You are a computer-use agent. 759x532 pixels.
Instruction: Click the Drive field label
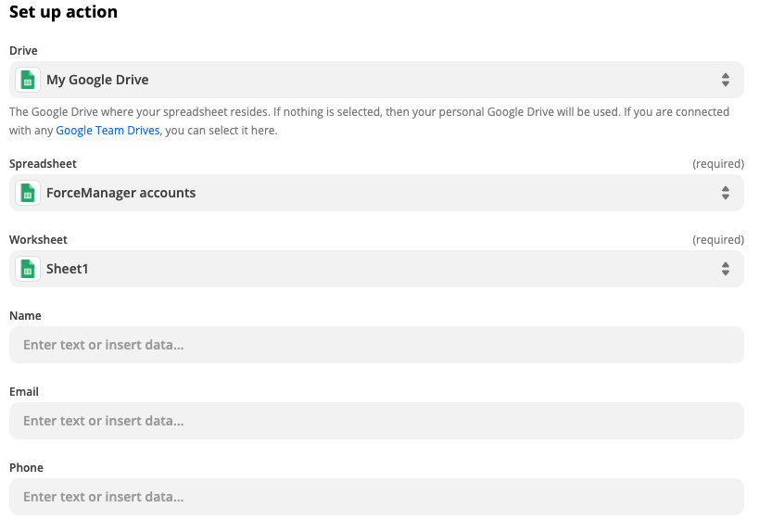pyautogui.click(x=23, y=50)
